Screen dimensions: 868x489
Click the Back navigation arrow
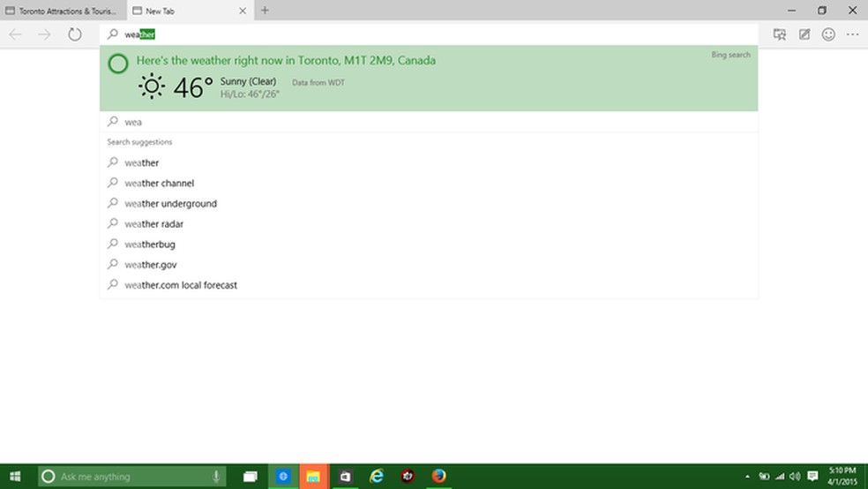(15, 34)
